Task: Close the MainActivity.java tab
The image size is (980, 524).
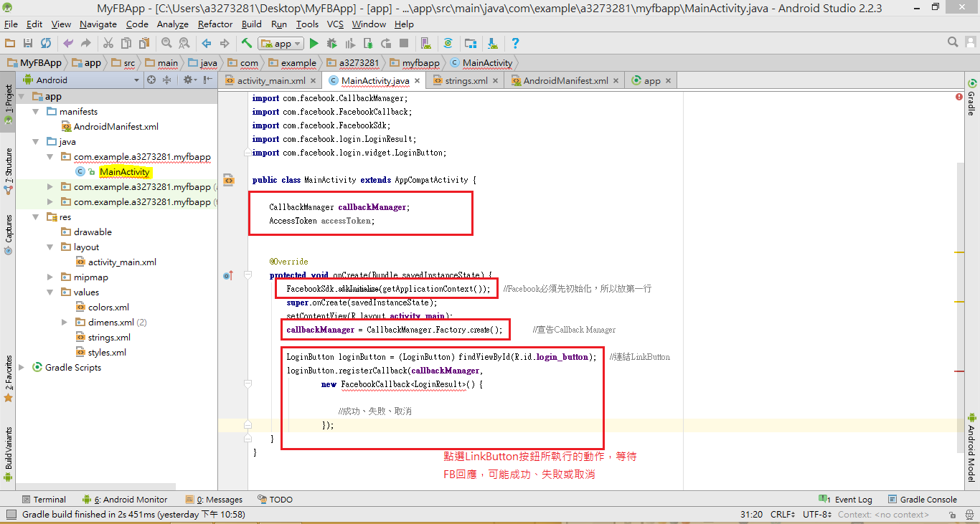Action: pos(418,81)
